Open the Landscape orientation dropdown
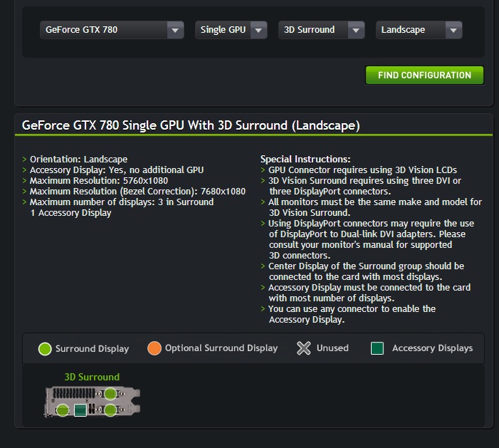This screenshot has width=499, height=448. point(419,30)
